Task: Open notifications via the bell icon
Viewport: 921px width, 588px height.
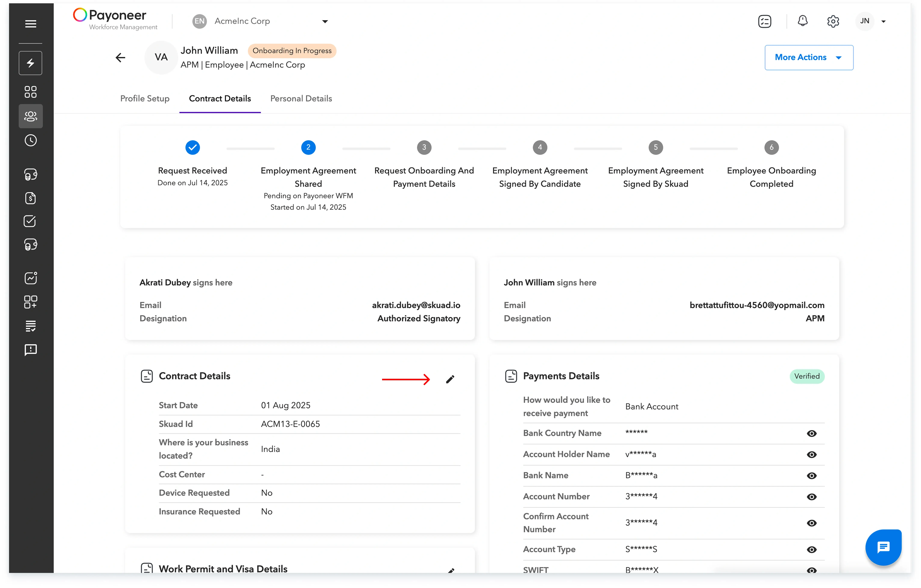Action: [x=803, y=21]
